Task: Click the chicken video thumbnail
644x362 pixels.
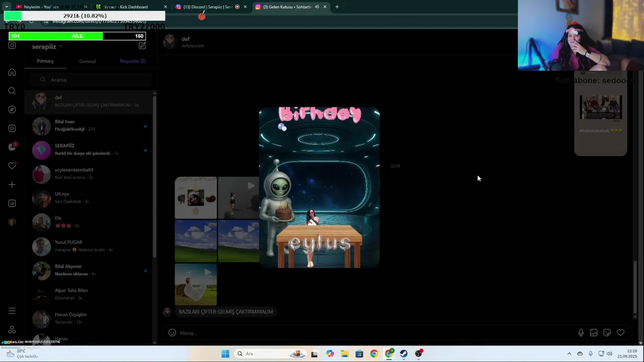Action: (196, 285)
